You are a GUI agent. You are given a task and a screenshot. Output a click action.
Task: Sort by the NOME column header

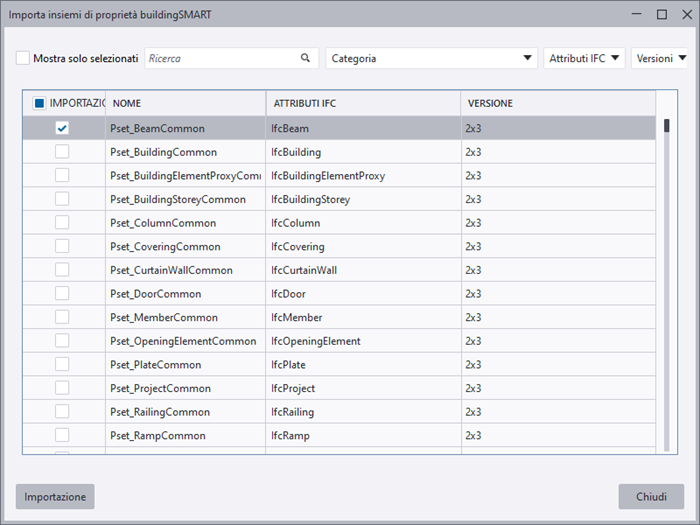pyautogui.click(x=185, y=103)
